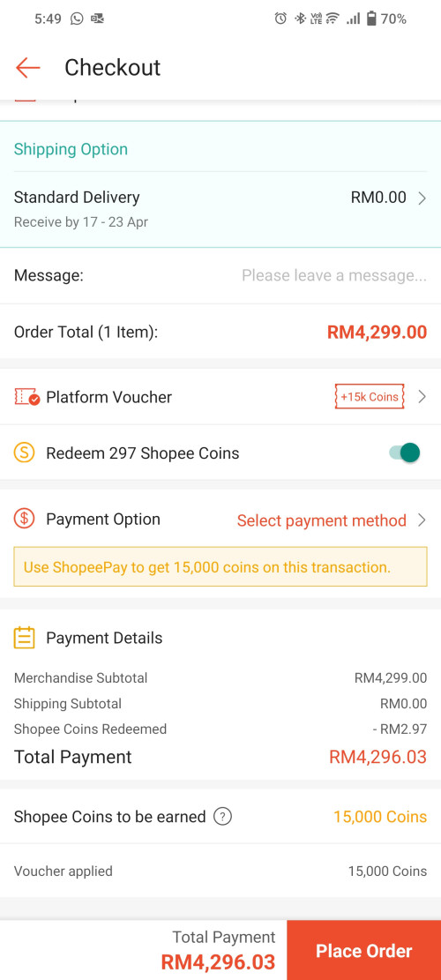Select the Standard Delivery row

220,210
